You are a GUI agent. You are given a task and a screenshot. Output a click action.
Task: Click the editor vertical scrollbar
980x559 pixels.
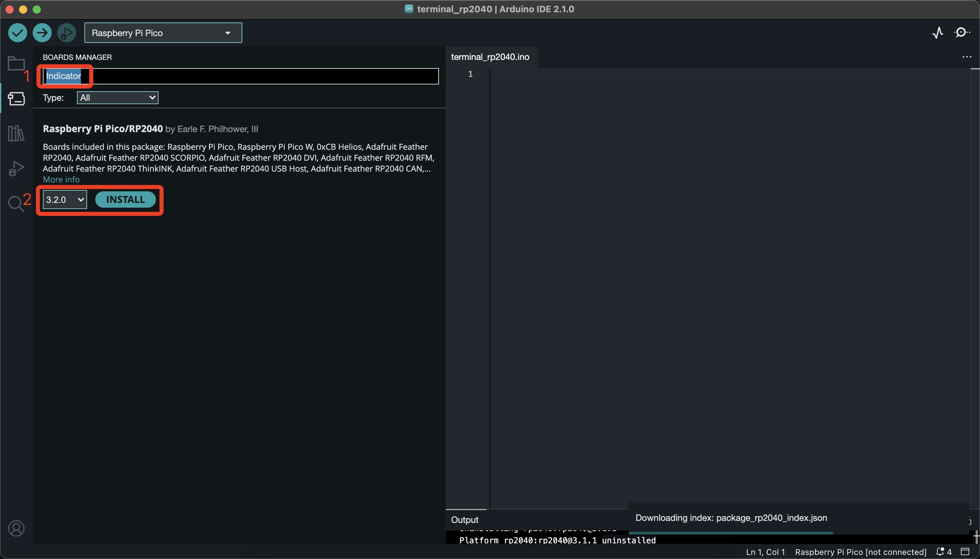tap(975, 288)
